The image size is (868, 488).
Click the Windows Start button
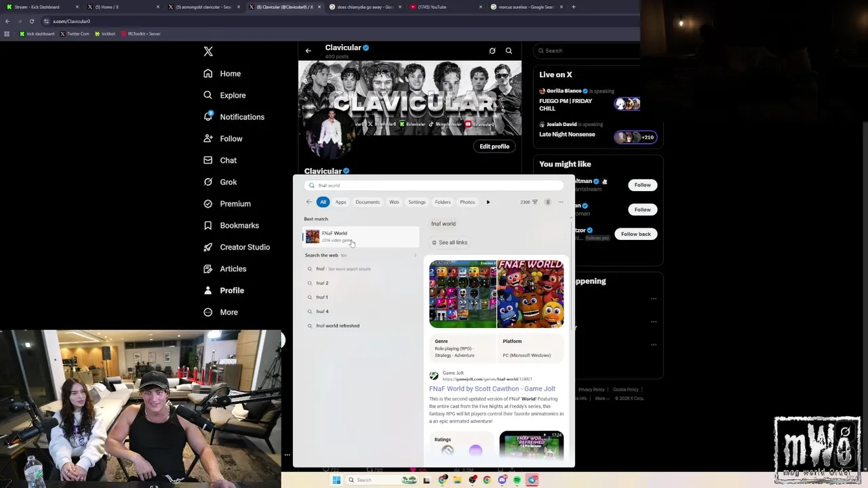[x=336, y=480]
